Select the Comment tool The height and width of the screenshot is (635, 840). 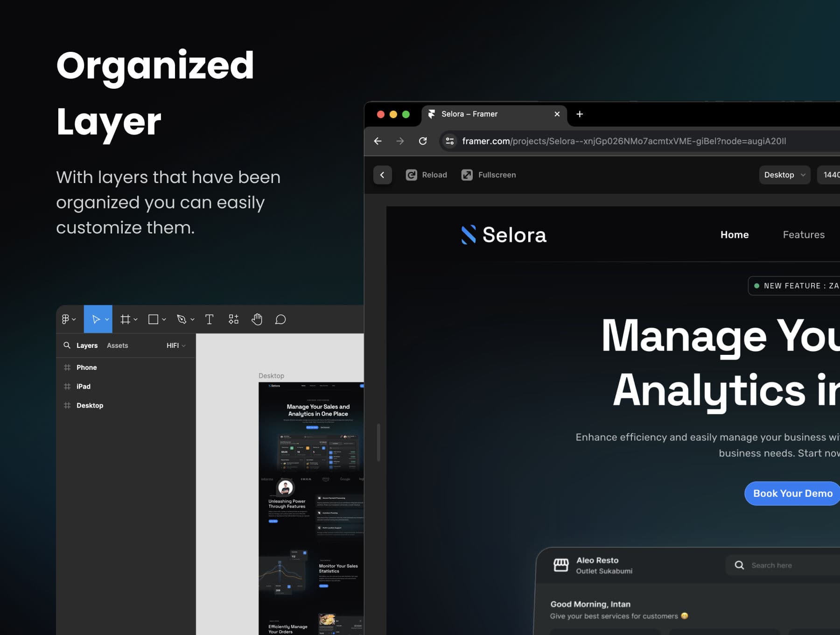pyautogui.click(x=280, y=319)
